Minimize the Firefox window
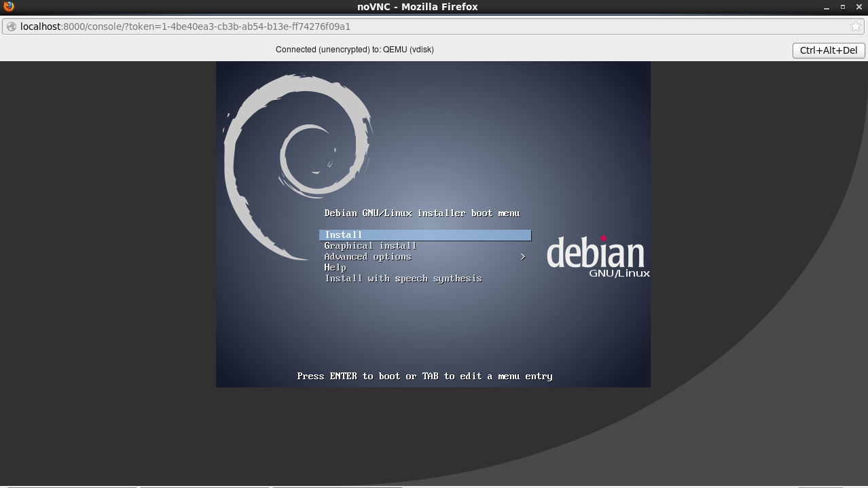 click(827, 7)
